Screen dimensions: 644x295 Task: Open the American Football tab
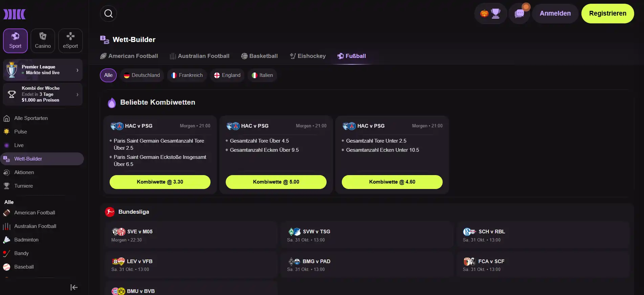(129, 56)
